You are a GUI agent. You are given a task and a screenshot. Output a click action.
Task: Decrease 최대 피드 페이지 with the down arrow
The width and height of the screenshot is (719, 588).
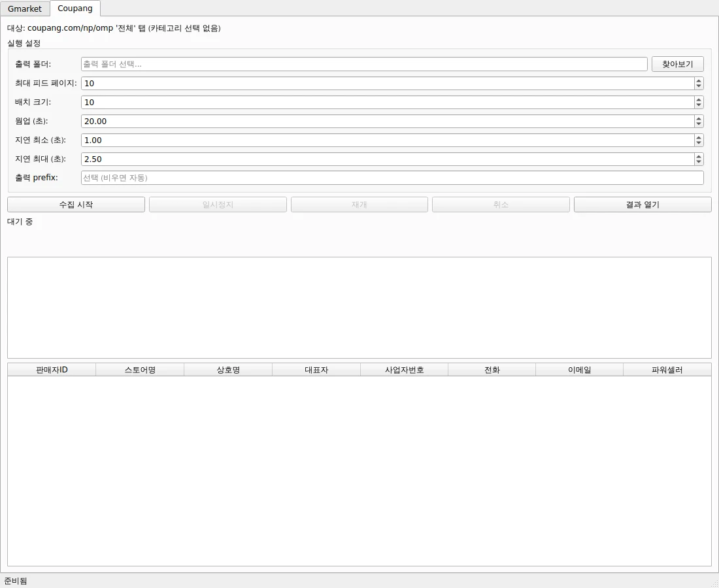click(699, 86)
